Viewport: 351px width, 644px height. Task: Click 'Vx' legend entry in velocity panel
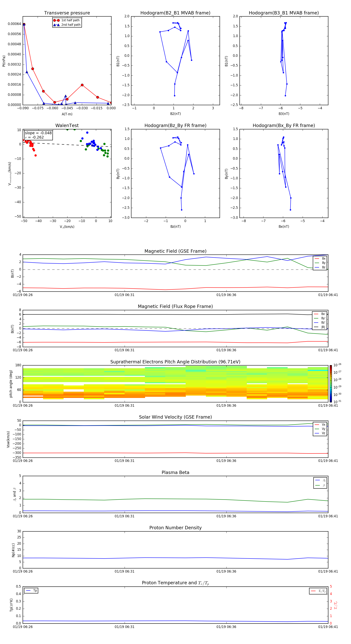(x=320, y=425)
